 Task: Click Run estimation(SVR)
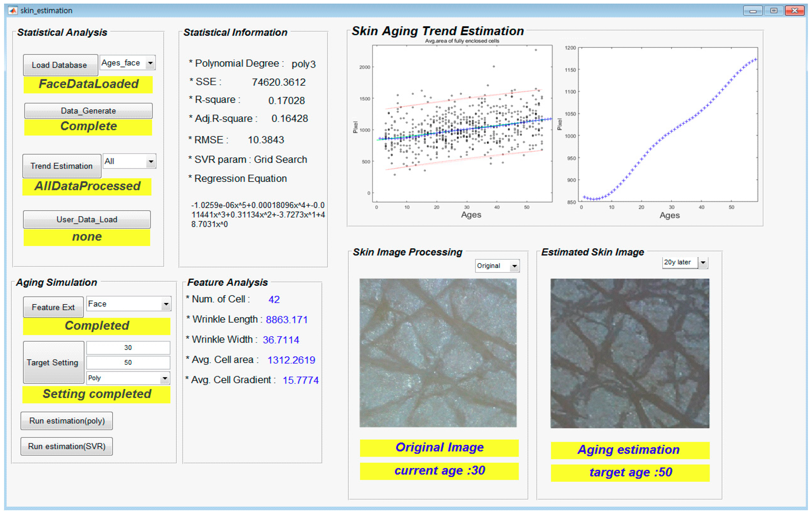(66, 446)
